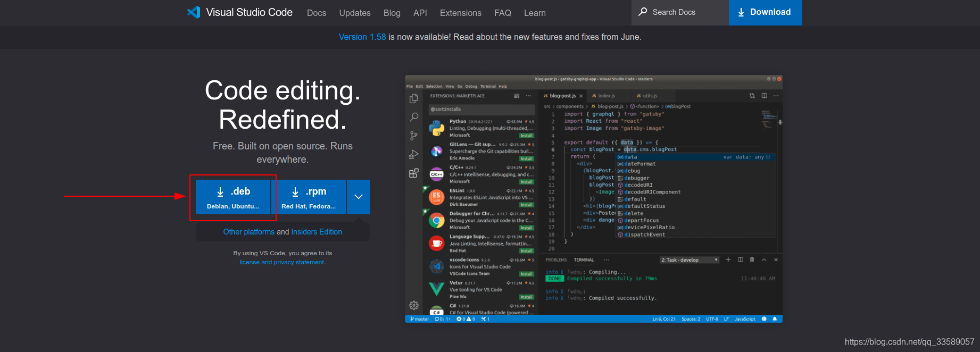This screenshot has width=980, height=352.
Task: Click the Chrome debugger extension logo
Action: (x=437, y=220)
